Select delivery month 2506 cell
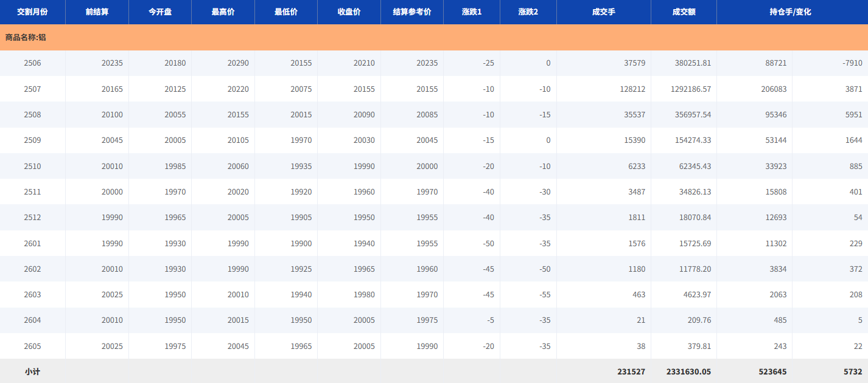Screen dimensions: 868x383 coord(32,63)
